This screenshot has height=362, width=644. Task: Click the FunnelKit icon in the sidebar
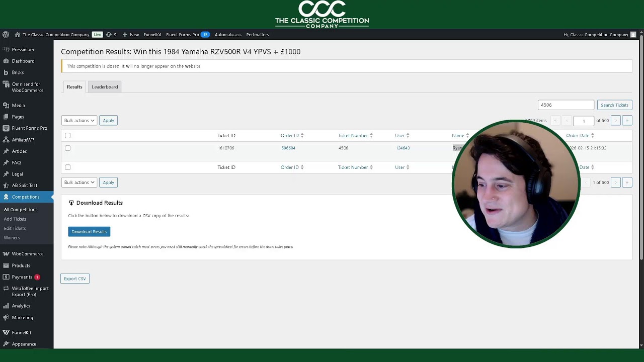click(x=6, y=332)
